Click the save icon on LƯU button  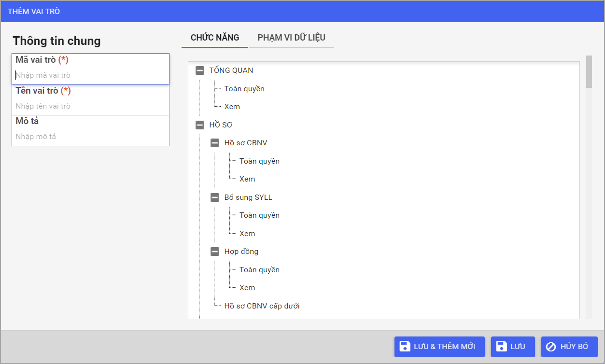[502, 347]
